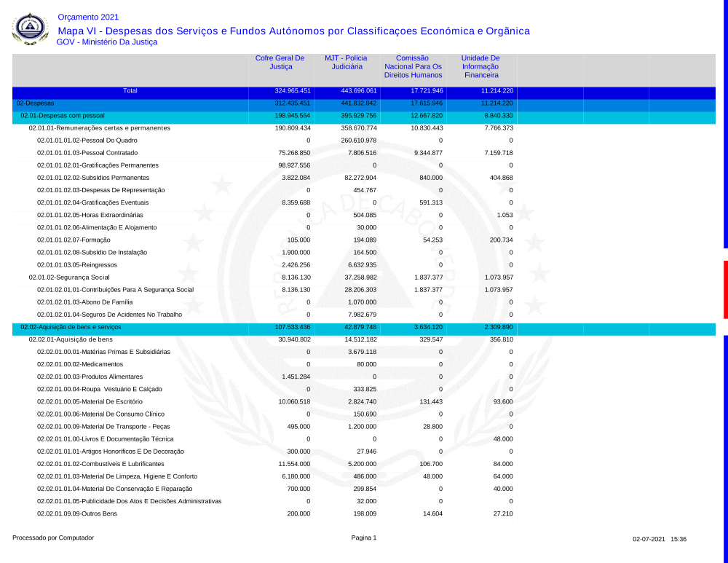Select the Cofre Geral De Justiça column header
This screenshot has width=728, height=563.
(280, 63)
